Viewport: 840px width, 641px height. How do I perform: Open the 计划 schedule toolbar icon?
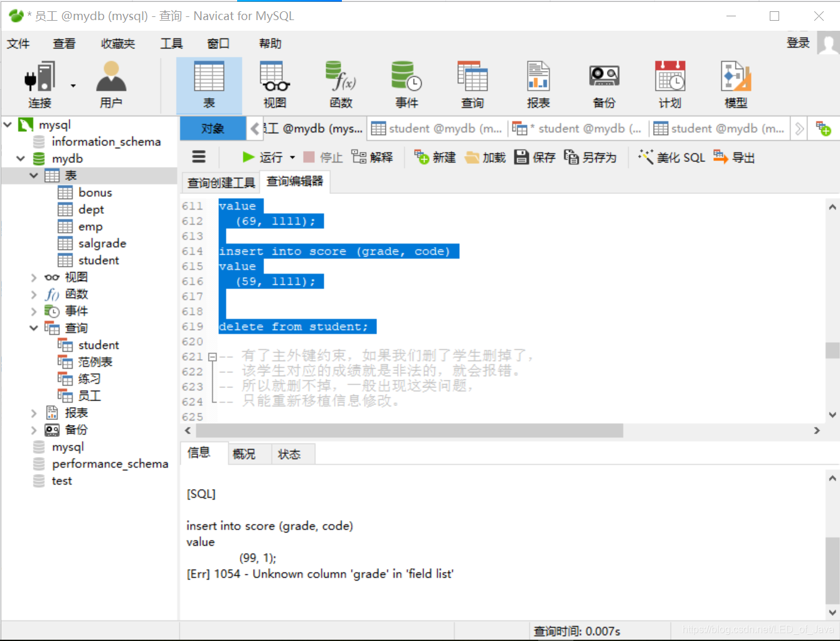(670, 85)
